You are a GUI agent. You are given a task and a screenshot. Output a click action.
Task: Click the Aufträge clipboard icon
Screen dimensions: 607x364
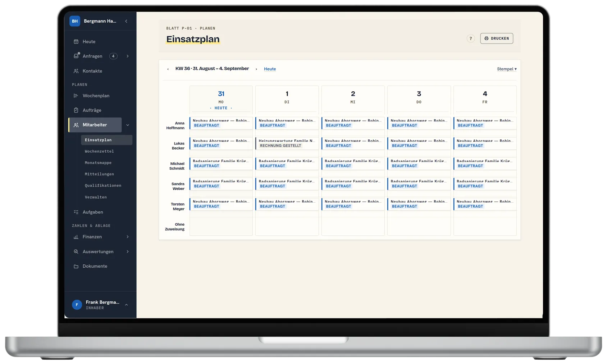pyautogui.click(x=76, y=110)
